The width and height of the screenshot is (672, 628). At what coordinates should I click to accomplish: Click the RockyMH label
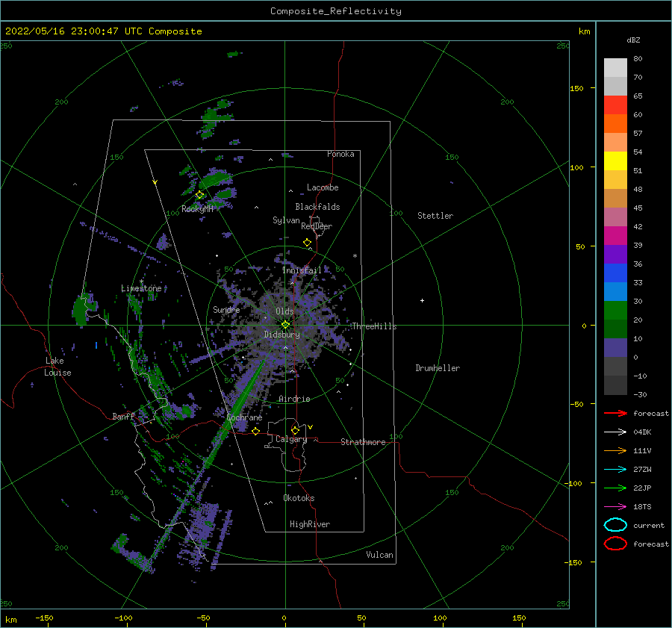[198, 209]
